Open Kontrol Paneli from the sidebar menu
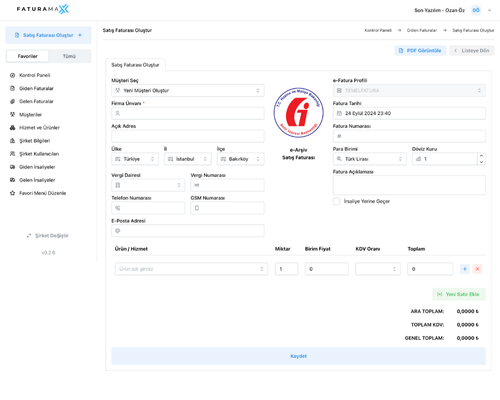This screenshot has width=500, height=400. click(35, 75)
